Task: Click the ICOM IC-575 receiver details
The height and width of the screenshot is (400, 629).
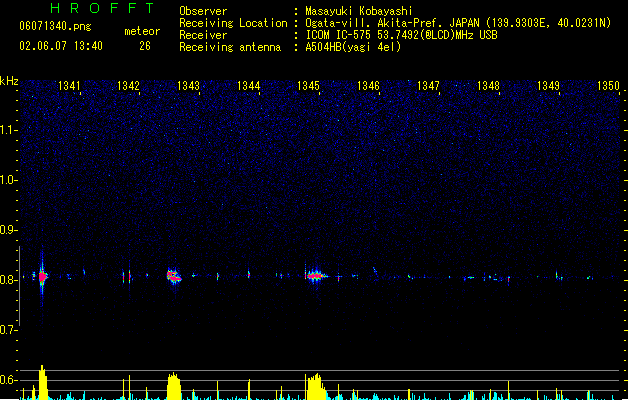Action: [x=402, y=35]
